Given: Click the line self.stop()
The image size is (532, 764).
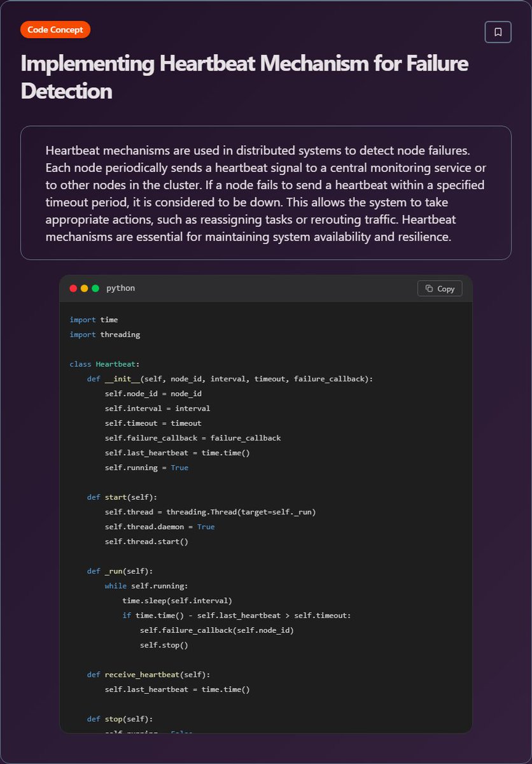Looking at the screenshot, I should coord(164,645).
